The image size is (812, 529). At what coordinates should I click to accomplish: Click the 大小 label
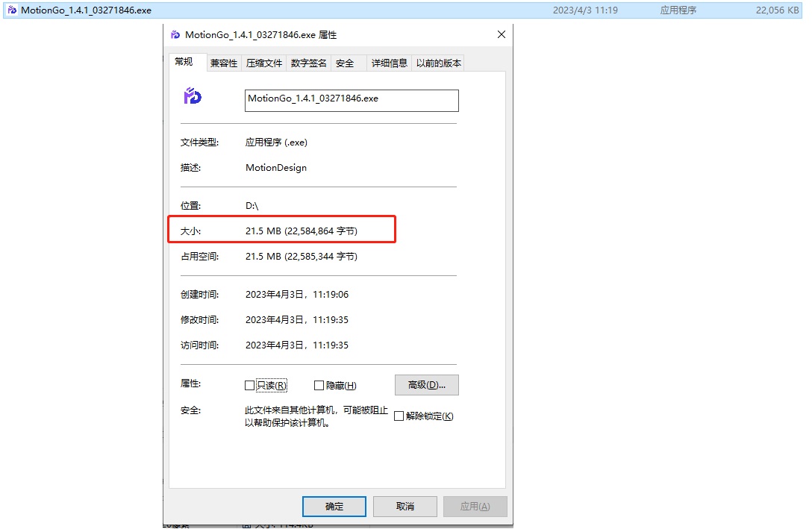(x=190, y=231)
